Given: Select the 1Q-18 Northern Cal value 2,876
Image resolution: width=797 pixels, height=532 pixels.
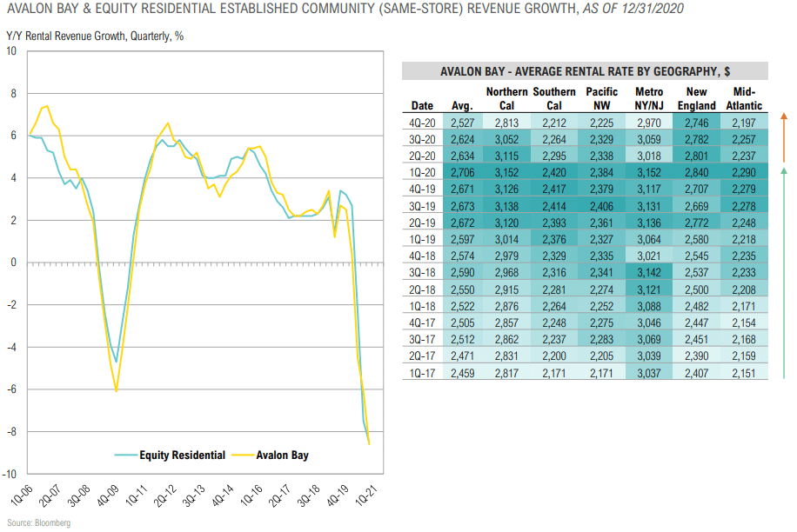Looking at the screenshot, I should click(x=506, y=307).
